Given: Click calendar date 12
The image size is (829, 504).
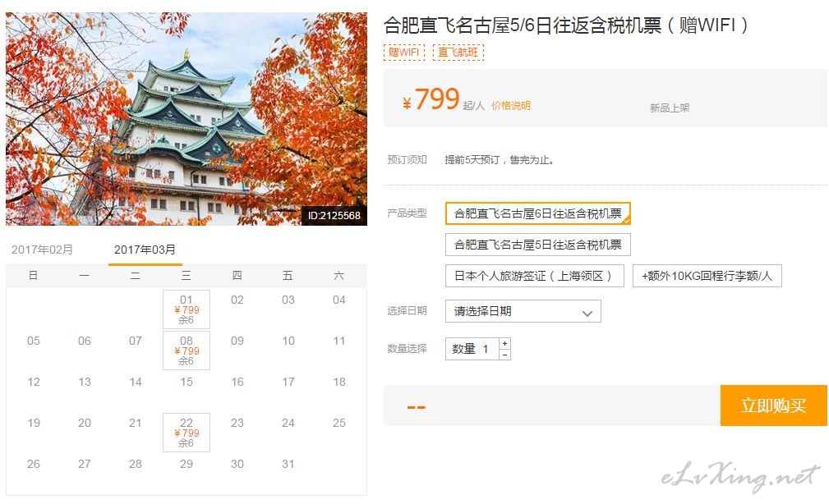Looking at the screenshot, I should (34, 382).
